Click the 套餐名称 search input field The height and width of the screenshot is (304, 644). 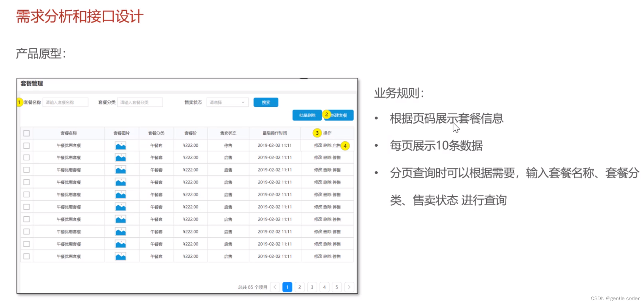[66, 102]
